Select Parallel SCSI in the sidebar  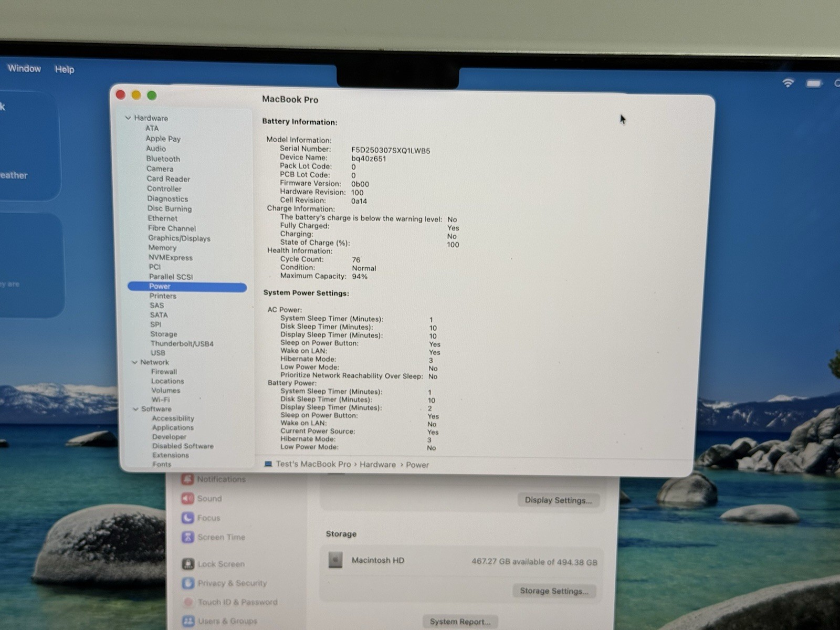[171, 277]
